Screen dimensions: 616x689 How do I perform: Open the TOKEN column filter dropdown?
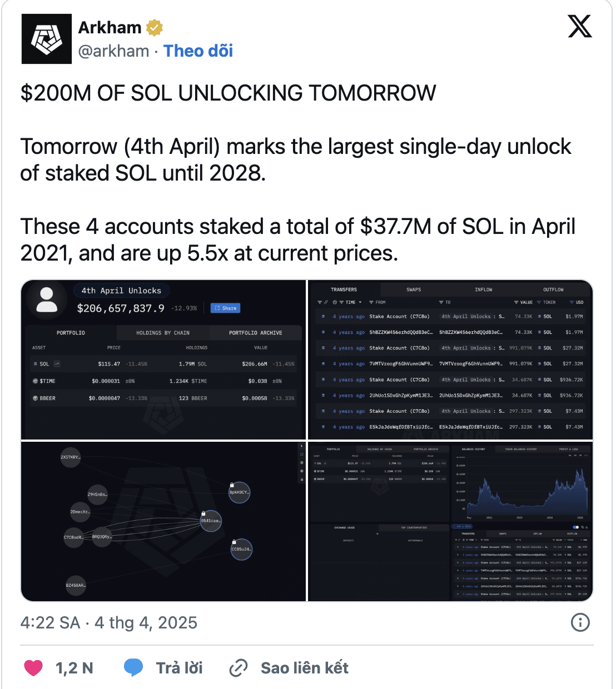coord(538,302)
